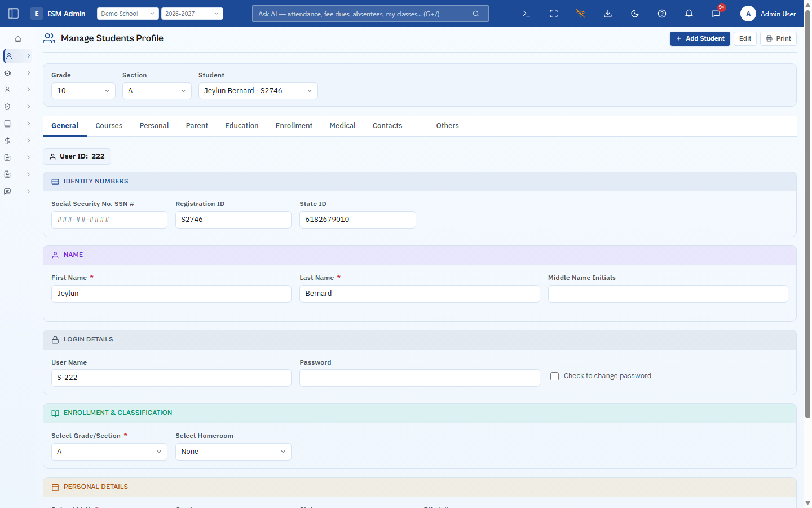Open the dollar sign fees sidebar icon
The height and width of the screenshot is (508, 812).
[7, 141]
